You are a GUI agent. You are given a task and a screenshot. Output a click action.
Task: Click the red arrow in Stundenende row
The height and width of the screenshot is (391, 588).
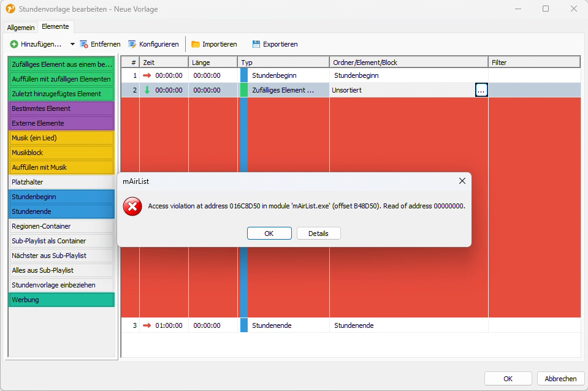pos(147,325)
